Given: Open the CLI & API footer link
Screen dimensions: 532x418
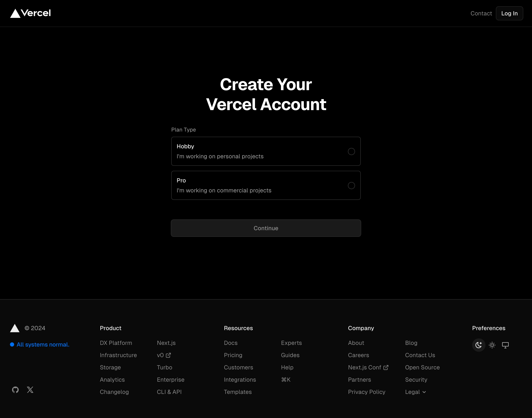Looking at the screenshot, I should (169, 392).
